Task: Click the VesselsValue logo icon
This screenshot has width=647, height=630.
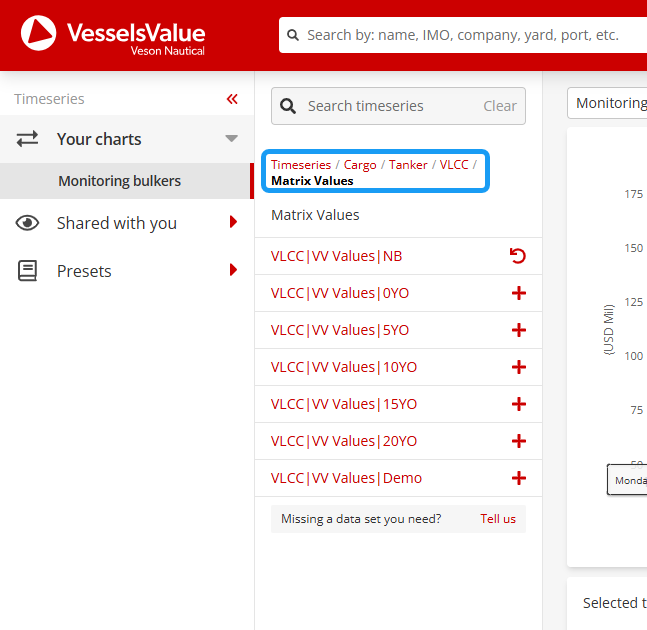Action: click(39, 34)
